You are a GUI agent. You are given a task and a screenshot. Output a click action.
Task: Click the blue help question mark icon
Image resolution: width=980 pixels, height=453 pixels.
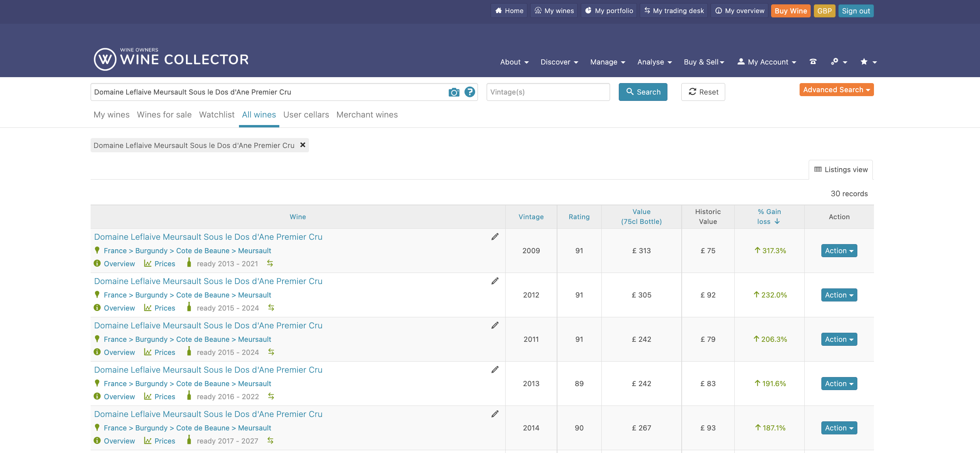tap(470, 92)
